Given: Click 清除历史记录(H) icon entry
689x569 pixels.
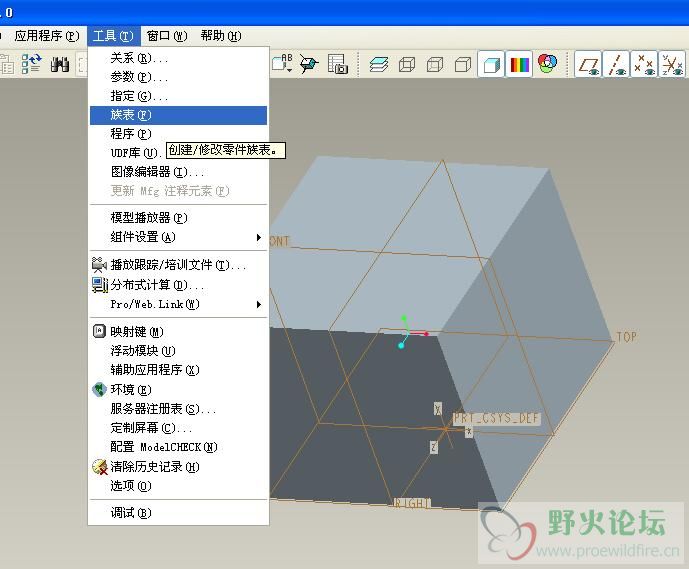Looking at the screenshot, I should (178, 467).
